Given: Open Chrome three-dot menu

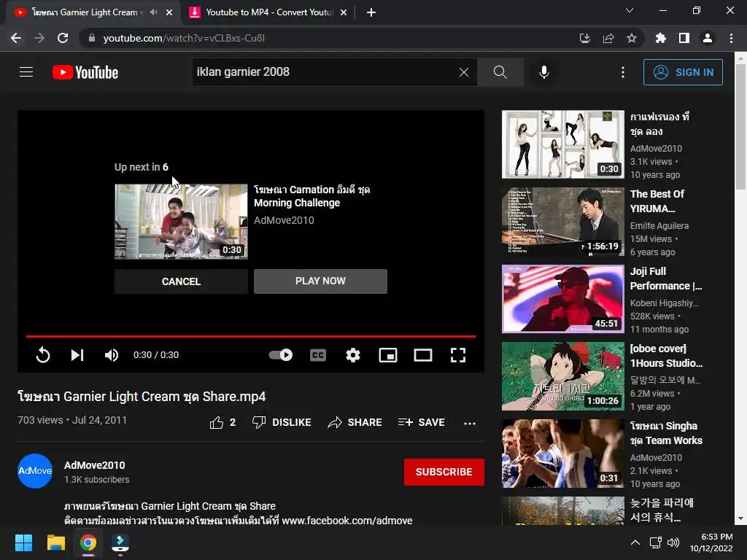Looking at the screenshot, I should click(x=731, y=38).
